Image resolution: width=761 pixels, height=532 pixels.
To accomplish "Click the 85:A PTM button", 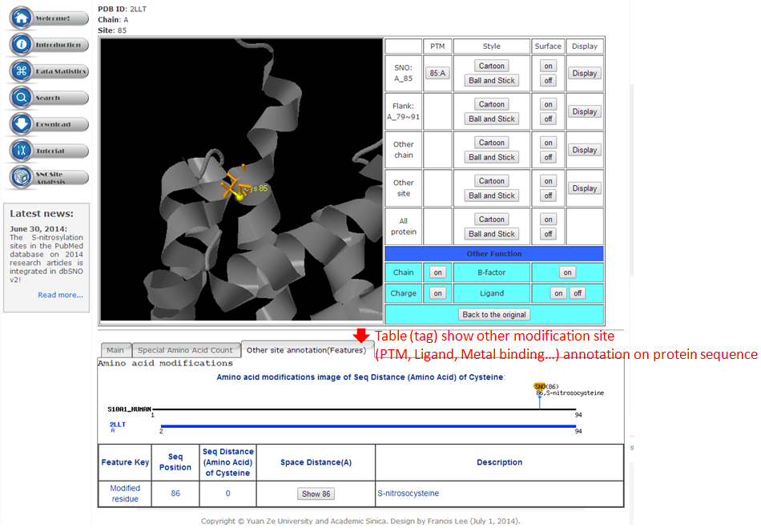I will click(x=437, y=73).
